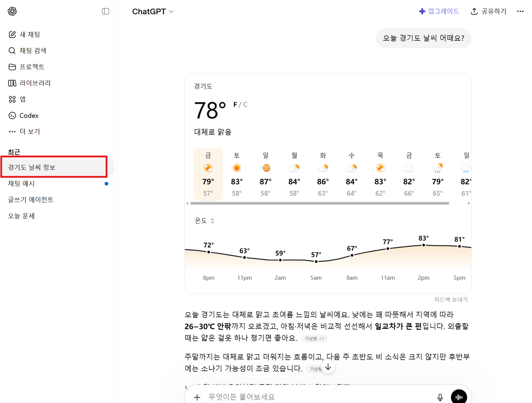Switch temperature unit to C
The image size is (532, 403).
[245, 104]
